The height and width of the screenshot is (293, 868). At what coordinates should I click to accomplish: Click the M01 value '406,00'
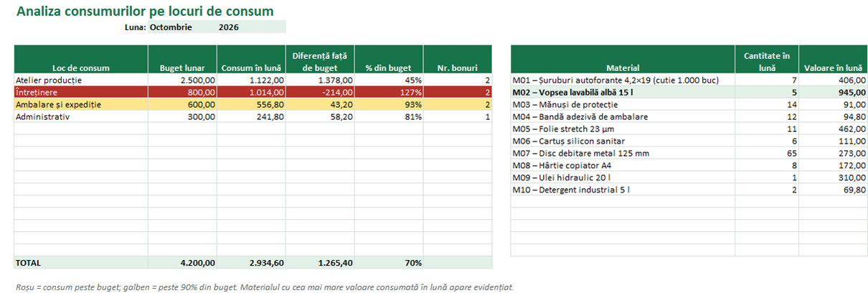click(x=833, y=80)
